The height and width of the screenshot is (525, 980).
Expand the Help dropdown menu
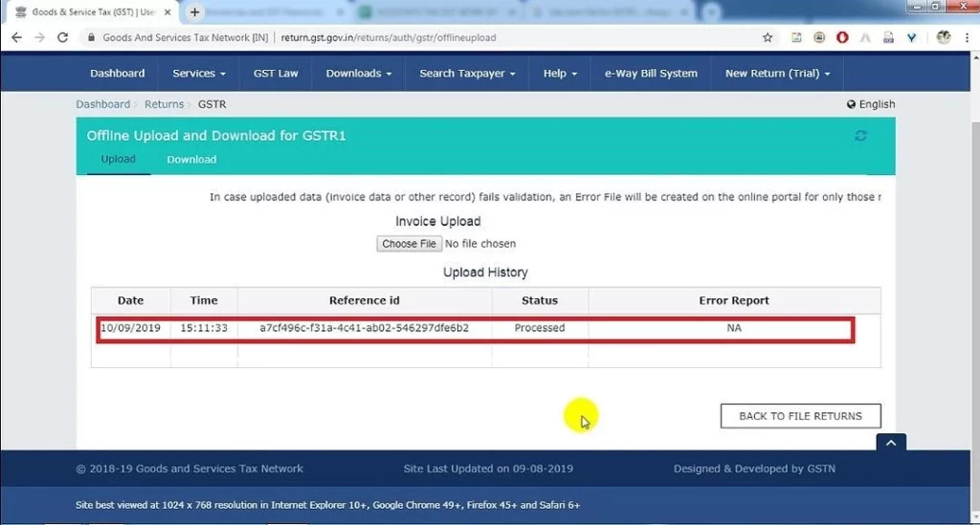pyautogui.click(x=559, y=73)
